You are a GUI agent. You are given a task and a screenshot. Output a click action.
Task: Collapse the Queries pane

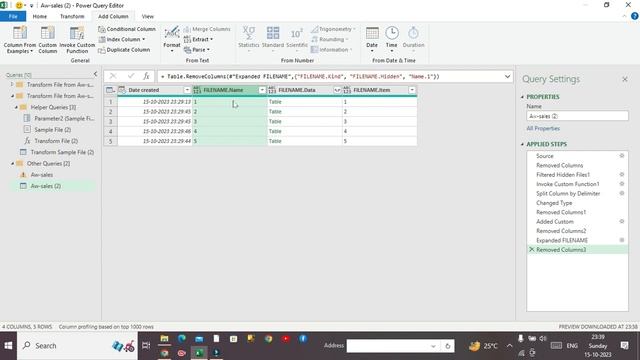(x=95, y=74)
